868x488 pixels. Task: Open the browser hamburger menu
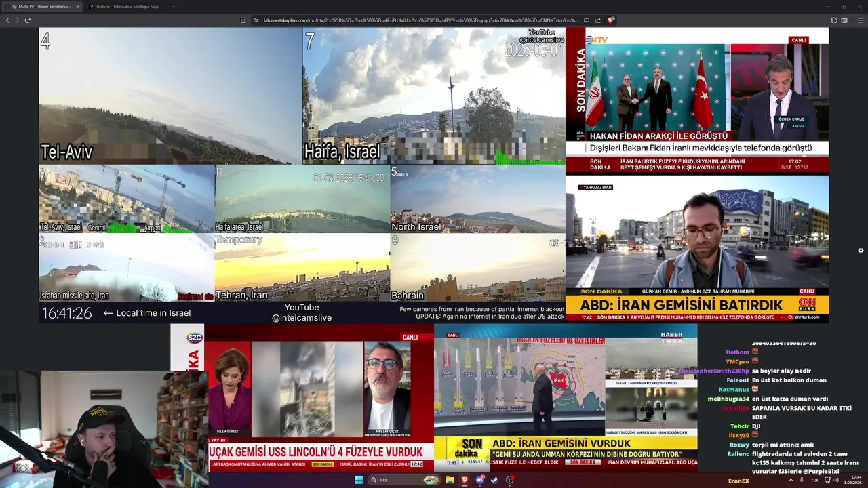[861, 20]
